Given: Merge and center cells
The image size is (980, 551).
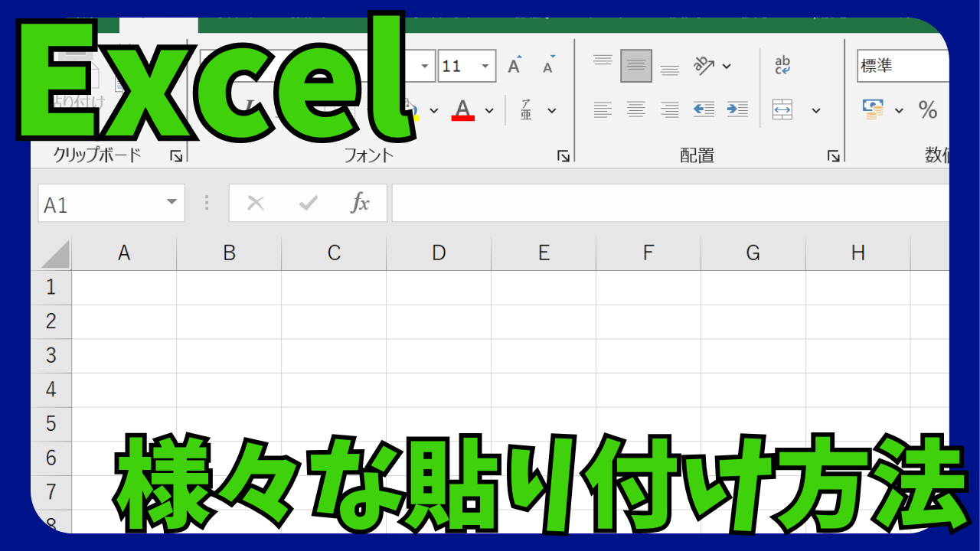Looking at the screenshot, I should pos(782,110).
